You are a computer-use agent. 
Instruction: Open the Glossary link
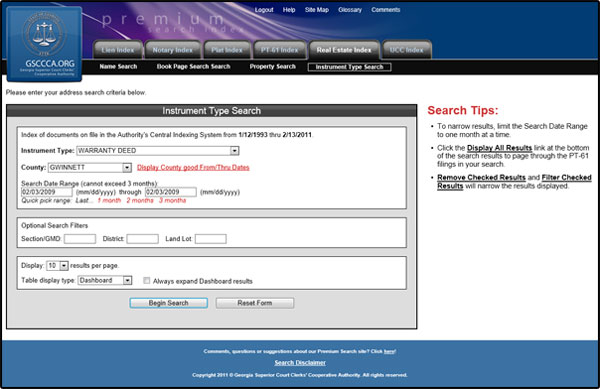click(350, 10)
